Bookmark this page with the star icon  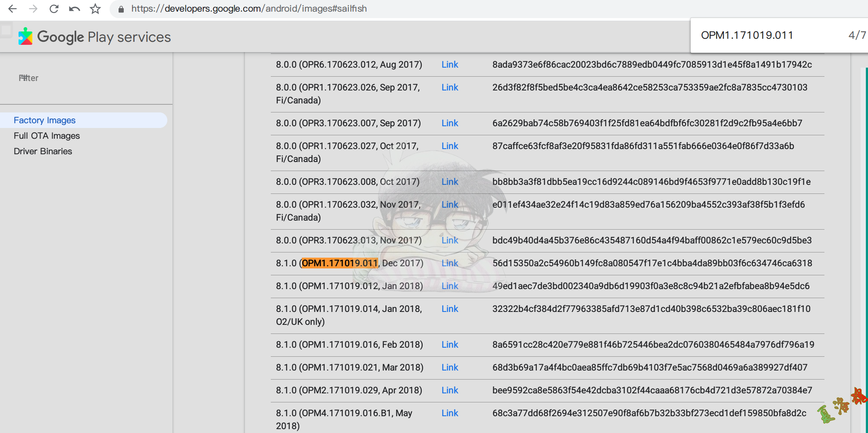(95, 9)
